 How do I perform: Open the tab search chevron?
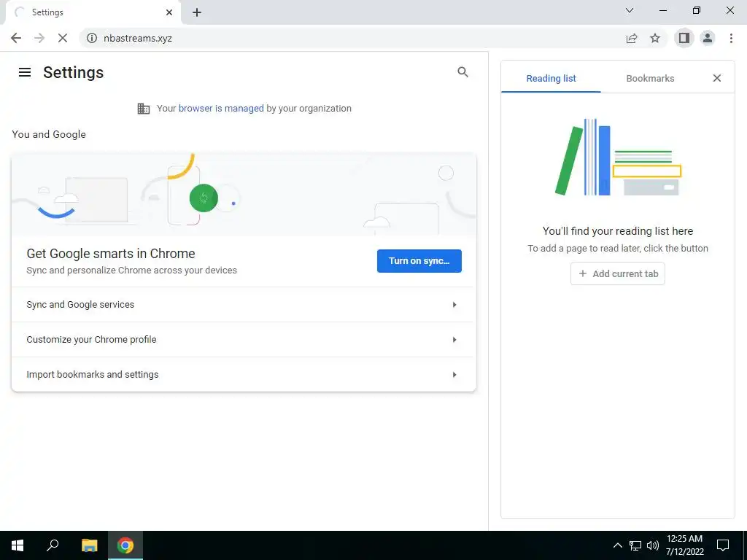tap(630, 10)
